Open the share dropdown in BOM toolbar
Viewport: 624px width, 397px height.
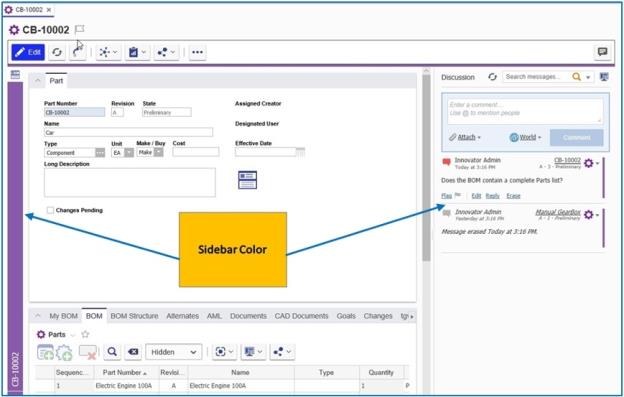point(282,352)
